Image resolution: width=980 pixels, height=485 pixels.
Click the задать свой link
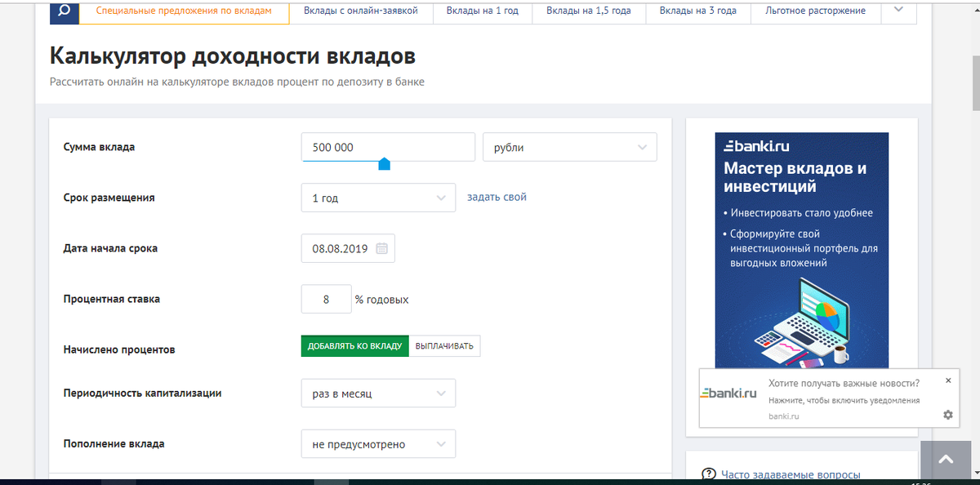pos(497,197)
